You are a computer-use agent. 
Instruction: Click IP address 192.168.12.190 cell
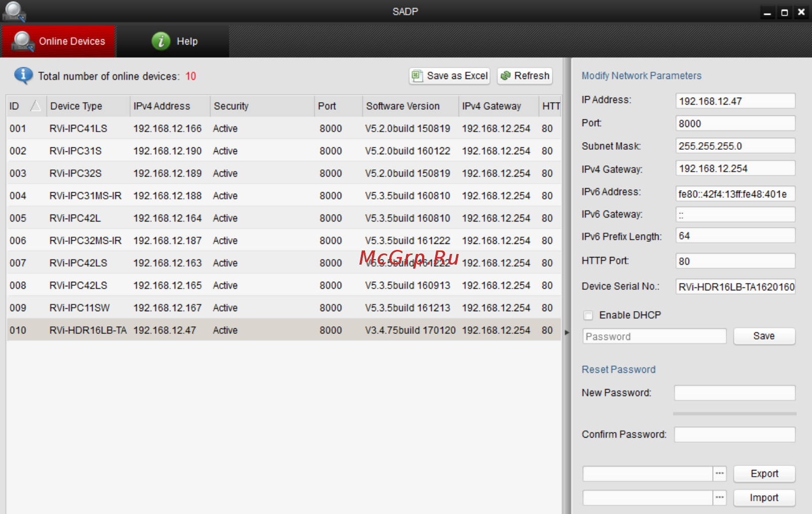168,151
